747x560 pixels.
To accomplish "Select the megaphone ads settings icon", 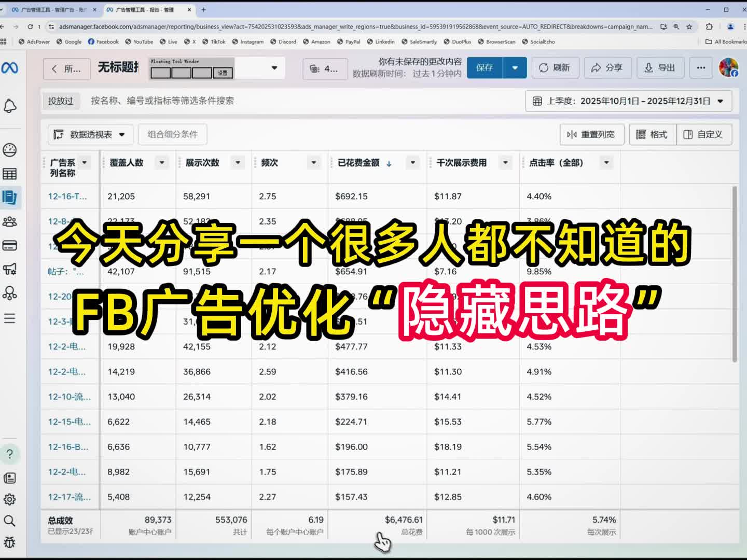I will (x=10, y=269).
